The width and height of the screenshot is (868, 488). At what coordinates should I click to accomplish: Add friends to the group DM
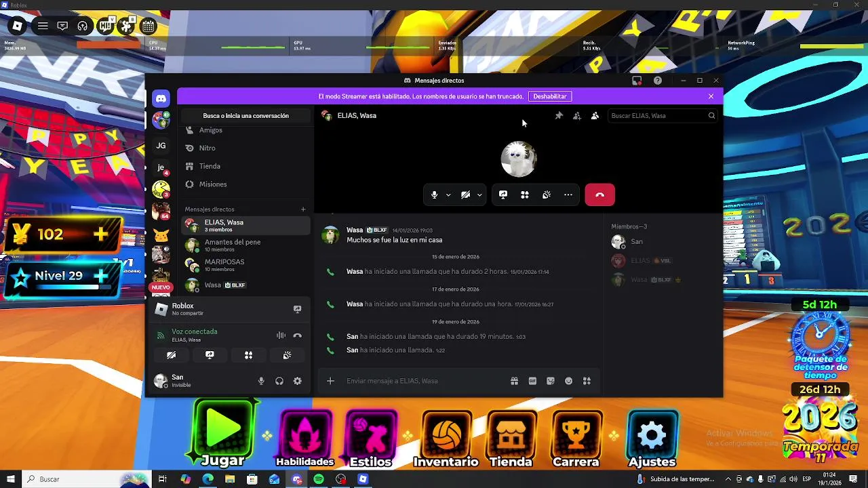(576, 116)
